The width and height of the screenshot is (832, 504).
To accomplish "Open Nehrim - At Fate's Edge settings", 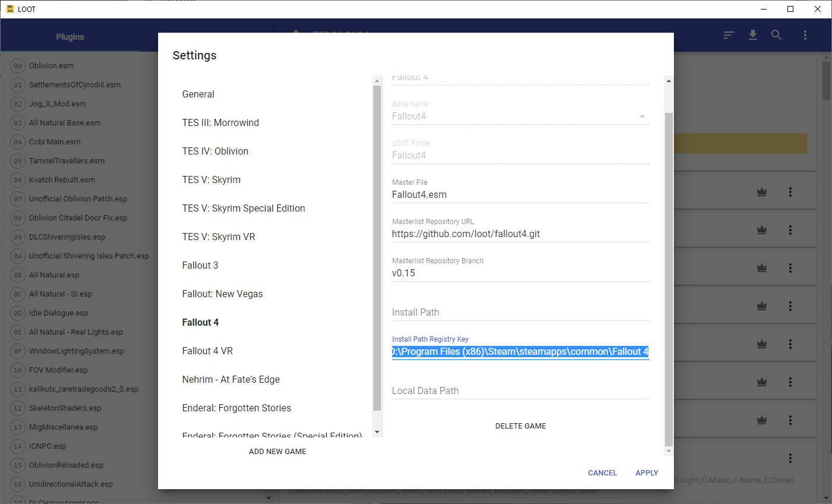I will point(231,379).
